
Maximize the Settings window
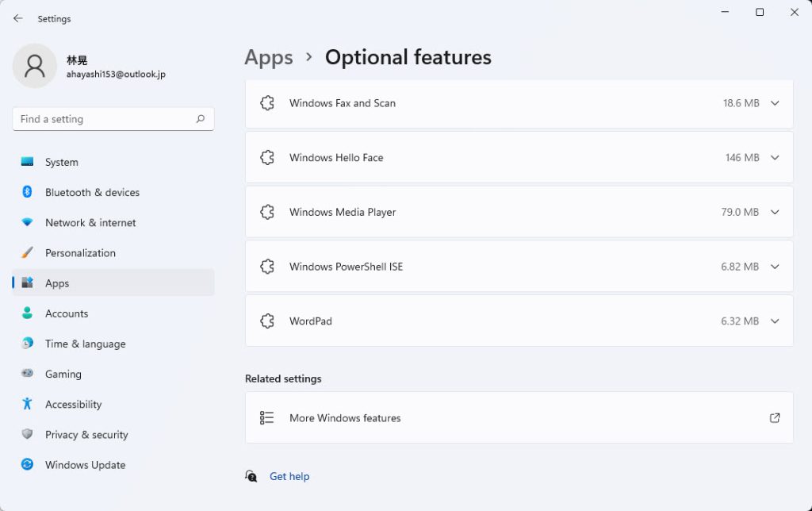click(760, 12)
